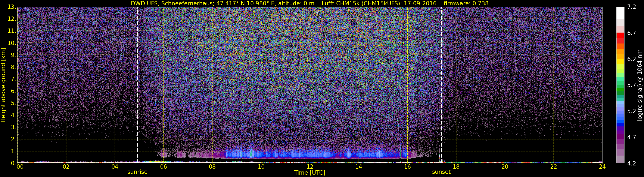Click the colorbar value '6.7'

pos(632,33)
